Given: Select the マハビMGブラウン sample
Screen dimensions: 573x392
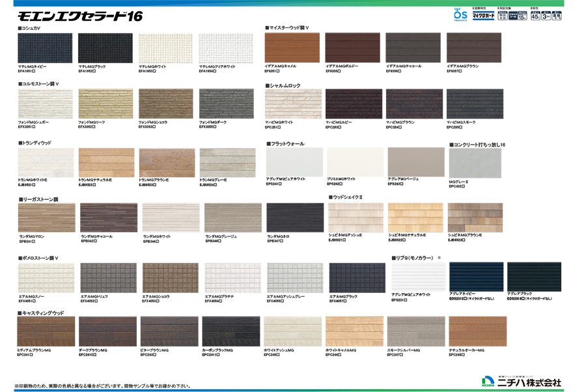Looking at the screenshot, I should [414, 104].
